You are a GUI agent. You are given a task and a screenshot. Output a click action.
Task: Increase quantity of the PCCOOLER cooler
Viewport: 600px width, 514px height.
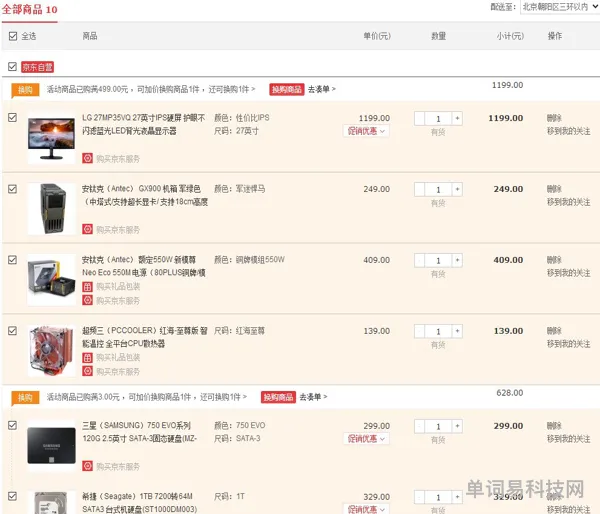[x=457, y=331]
